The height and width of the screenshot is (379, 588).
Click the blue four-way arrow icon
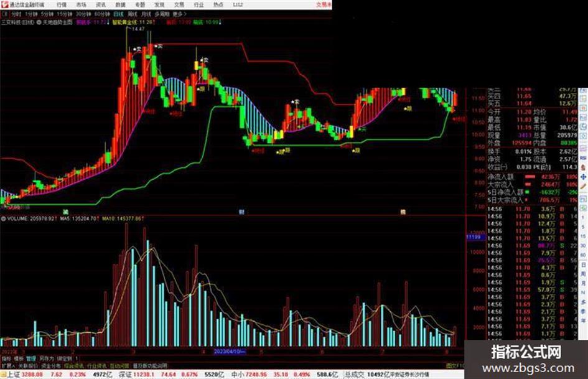pyautogui.click(x=583, y=176)
